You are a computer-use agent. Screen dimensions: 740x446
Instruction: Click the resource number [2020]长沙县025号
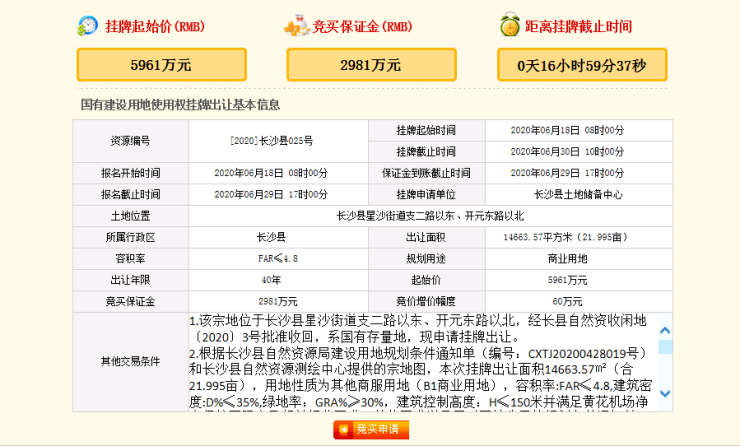click(271, 141)
